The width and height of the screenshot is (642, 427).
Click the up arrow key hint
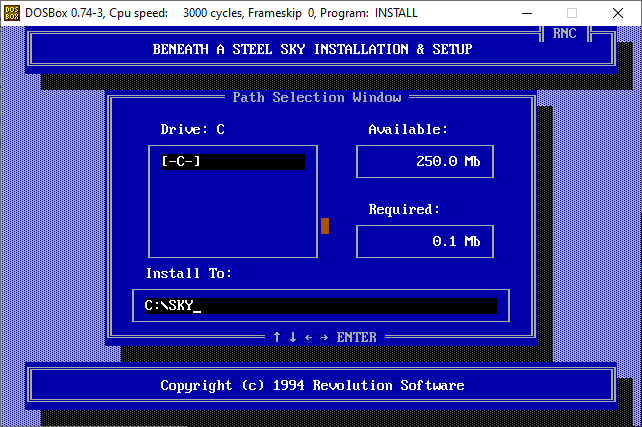277,337
